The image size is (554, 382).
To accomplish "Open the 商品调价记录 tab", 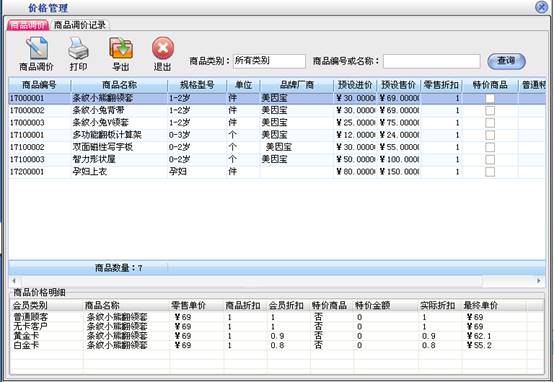I will [x=80, y=25].
